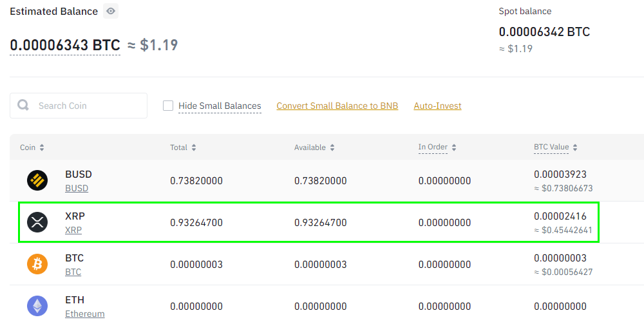Image resolution: width=644 pixels, height=322 pixels.
Task: Click BUSD BTC value 0.00003923
Action: tap(560, 174)
